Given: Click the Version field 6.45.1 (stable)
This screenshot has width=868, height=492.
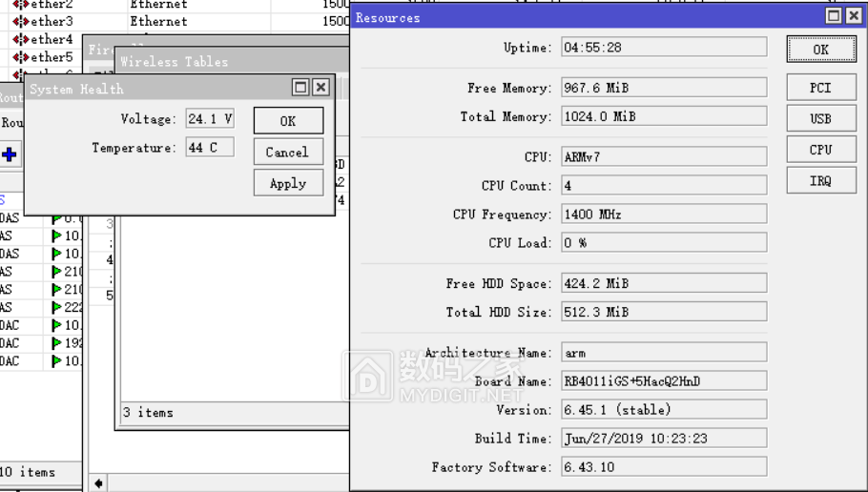Looking at the screenshot, I should 664,410.
